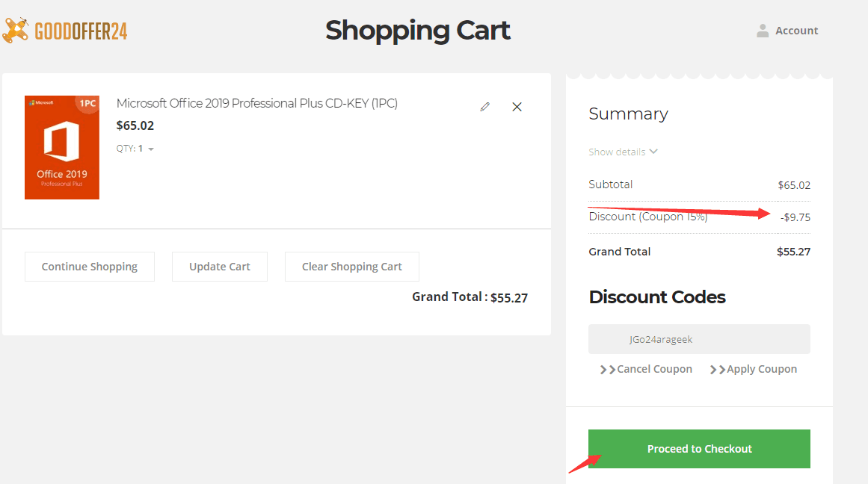Remove Office 2019 item using the X icon
The image size is (868, 484).
pyautogui.click(x=517, y=107)
